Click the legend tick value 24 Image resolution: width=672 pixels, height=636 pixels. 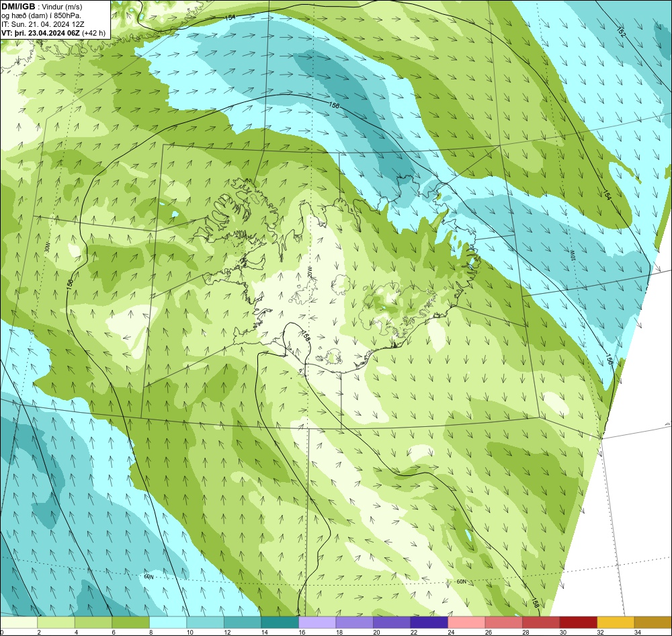coord(451,632)
